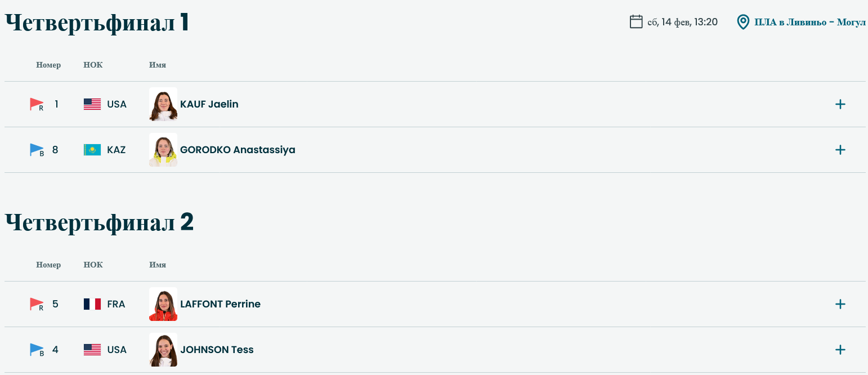Screen dimensions: 868x375
Task: Expand GORODKO Anastassiya's details
Action: [840, 150]
